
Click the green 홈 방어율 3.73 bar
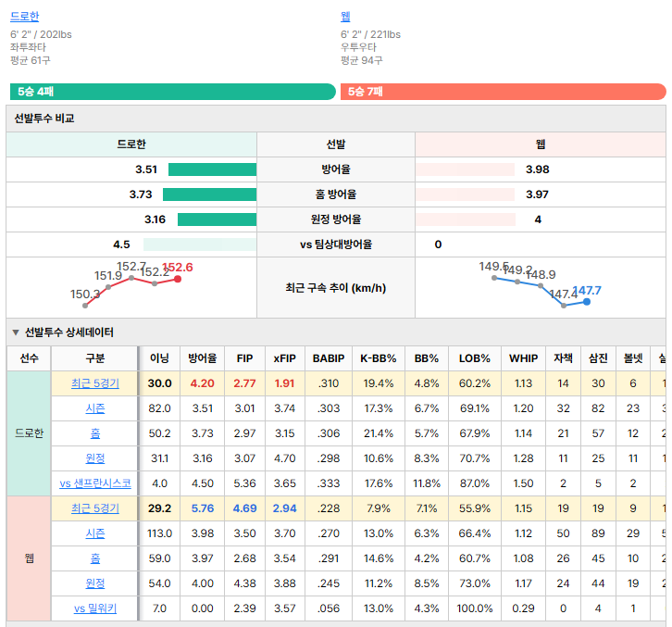(x=209, y=194)
